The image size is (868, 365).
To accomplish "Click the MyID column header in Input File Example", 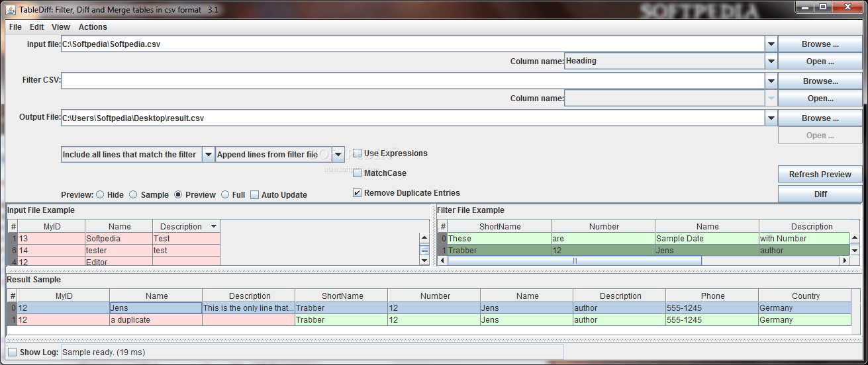I will (52, 227).
